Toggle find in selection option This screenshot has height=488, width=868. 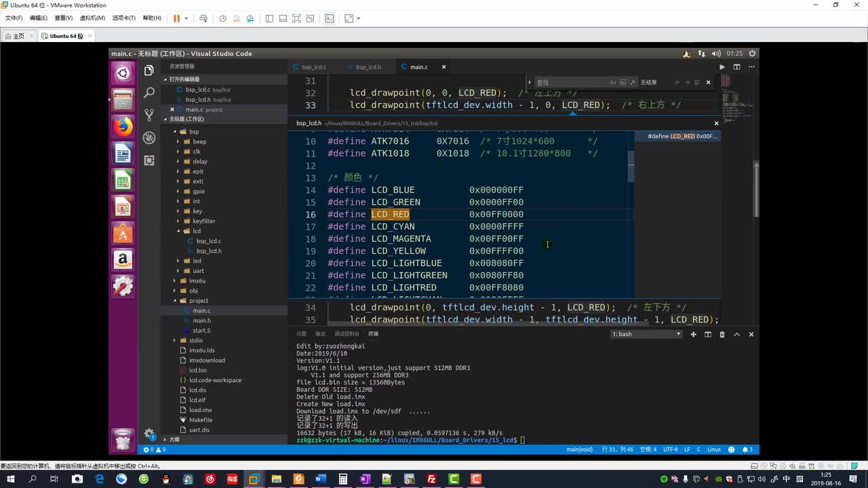coord(696,82)
